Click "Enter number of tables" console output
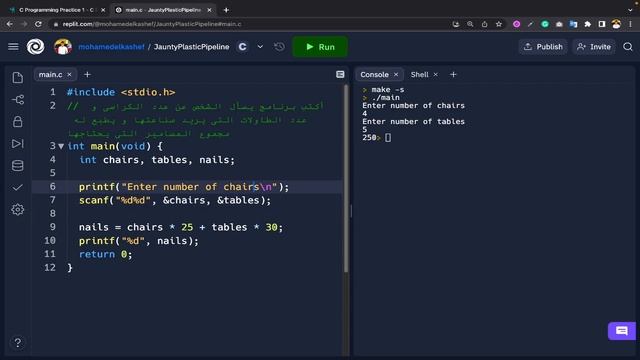Image resolution: width=640 pixels, height=360 pixels. [x=413, y=122]
